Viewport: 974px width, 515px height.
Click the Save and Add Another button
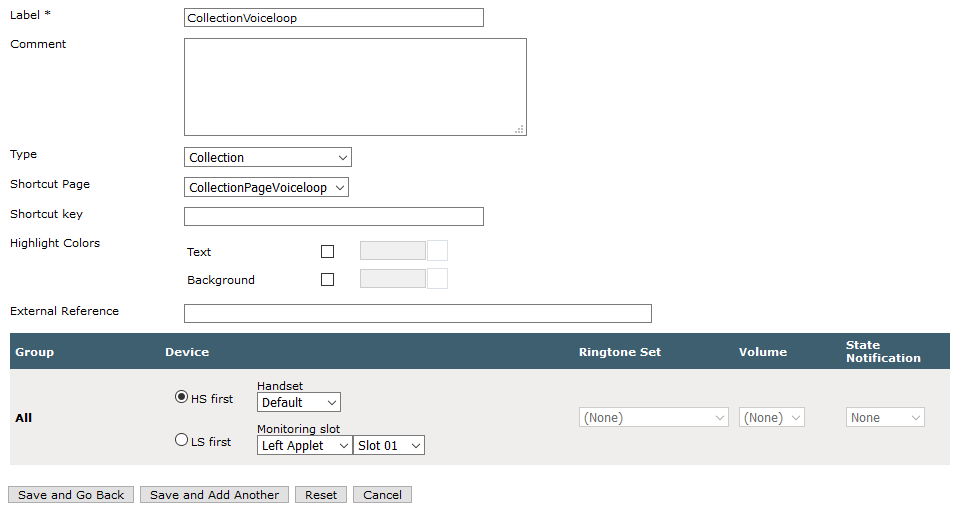pos(214,495)
